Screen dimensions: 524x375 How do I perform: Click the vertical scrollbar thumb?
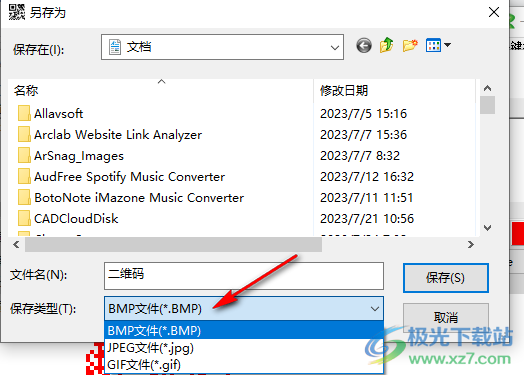[488, 105]
